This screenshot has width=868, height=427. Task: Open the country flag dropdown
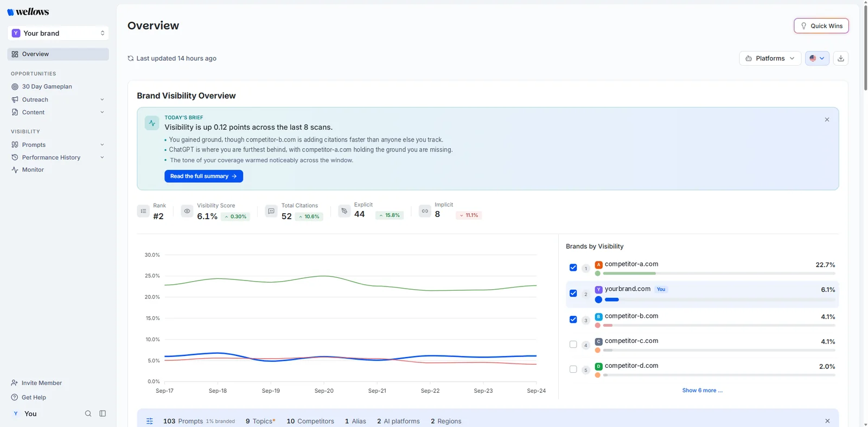tap(817, 58)
